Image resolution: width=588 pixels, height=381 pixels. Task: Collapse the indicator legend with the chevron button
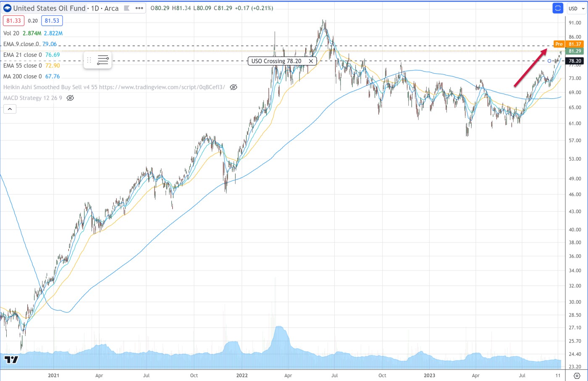coord(10,109)
